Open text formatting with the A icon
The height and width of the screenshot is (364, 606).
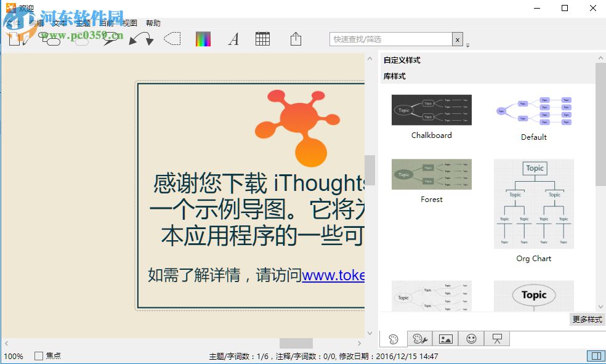[x=233, y=39]
